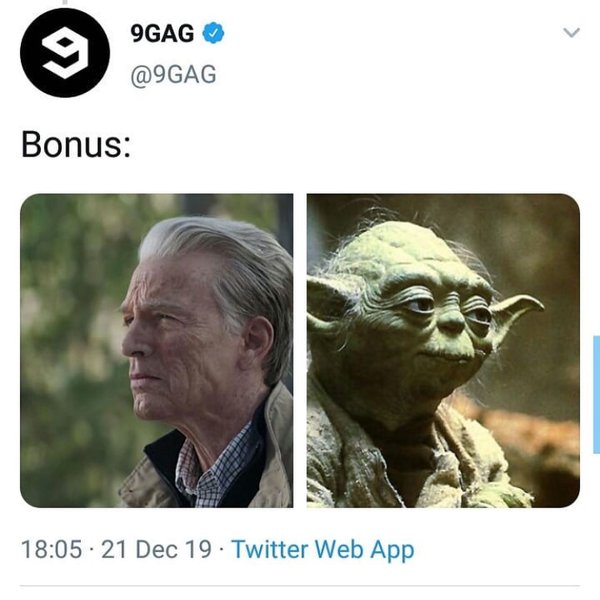Open the 9GAG display name

162,33
